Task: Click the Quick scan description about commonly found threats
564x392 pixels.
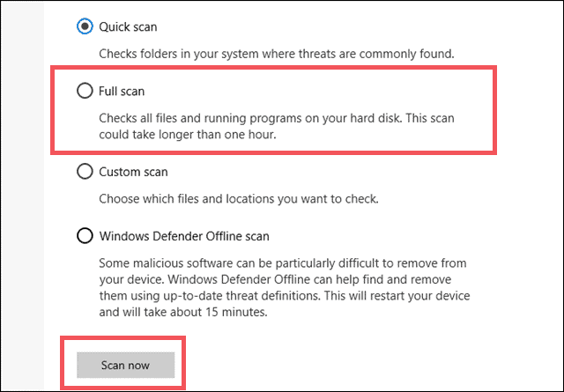Action: [x=275, y=54]
